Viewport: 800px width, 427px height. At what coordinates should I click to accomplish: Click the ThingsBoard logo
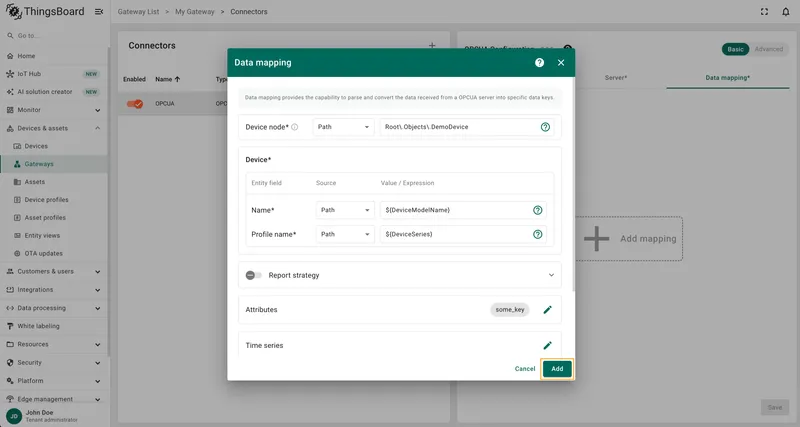click(x=45, y=11)
